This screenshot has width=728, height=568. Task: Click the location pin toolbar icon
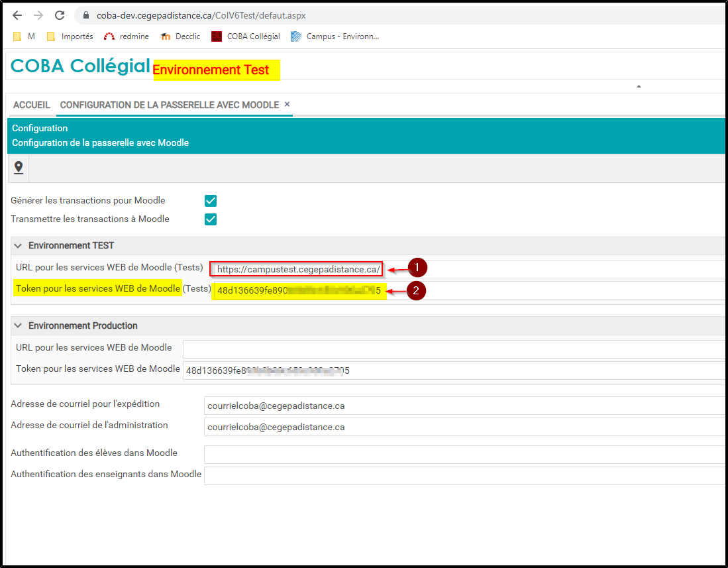(19, 168)
